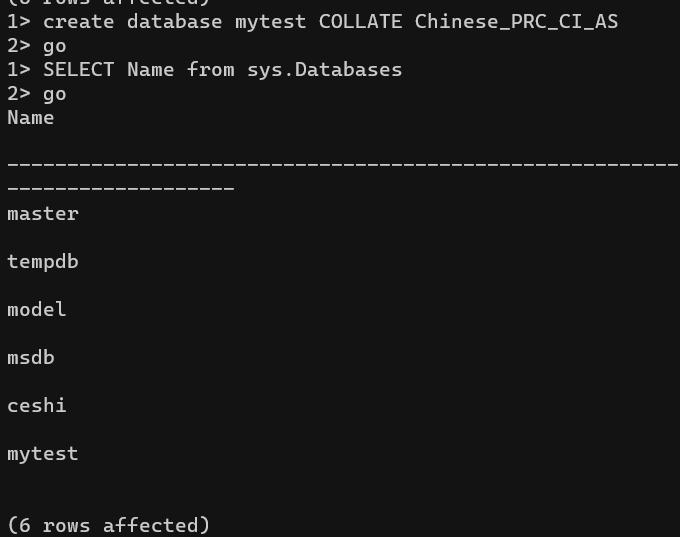Click the word mytest in create statement
The height and width of the screenshot is (537, 680).
[x=271, y=22]
